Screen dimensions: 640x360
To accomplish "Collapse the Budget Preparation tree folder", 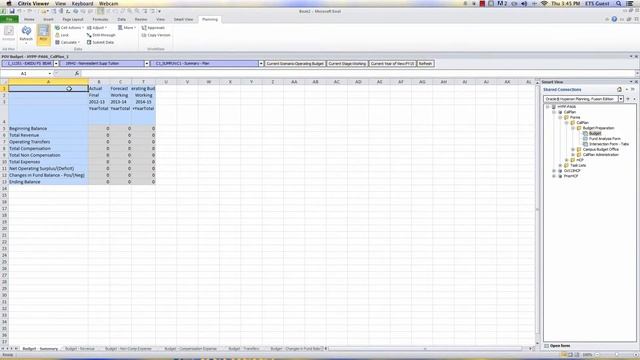I will pos(573,128).
